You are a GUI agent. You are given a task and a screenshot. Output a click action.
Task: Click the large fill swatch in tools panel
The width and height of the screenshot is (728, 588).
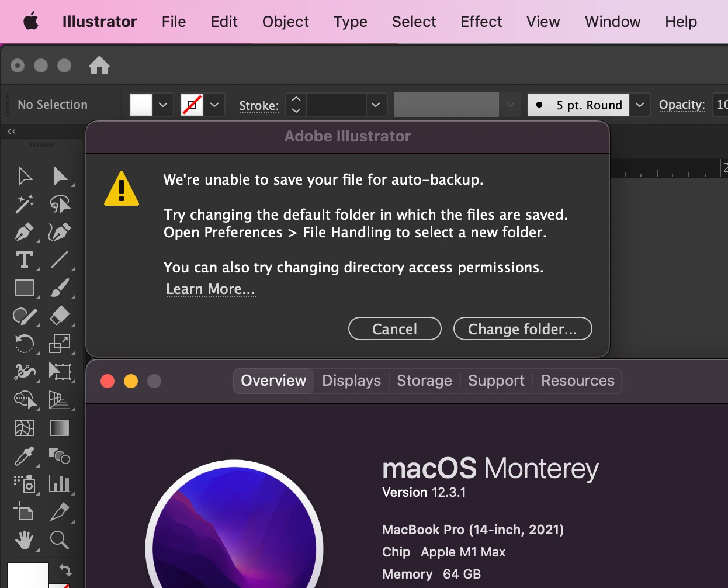(x=27, y=575)
